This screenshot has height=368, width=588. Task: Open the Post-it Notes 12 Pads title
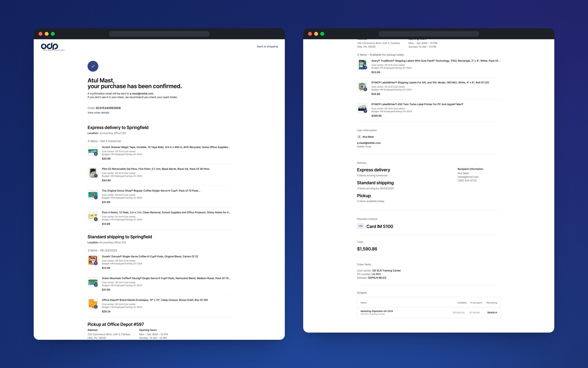(x=166, y=213)
